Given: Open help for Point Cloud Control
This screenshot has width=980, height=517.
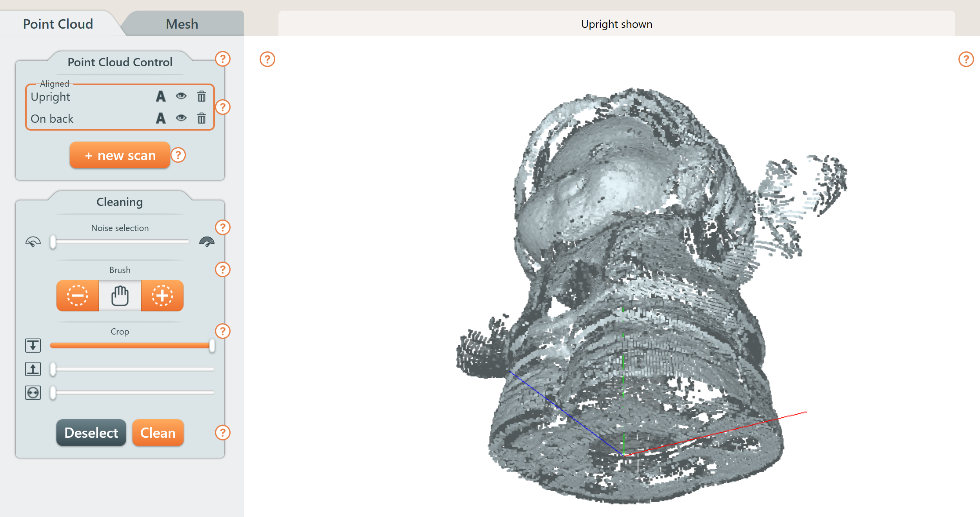Looking at the screenshot, I should tap(223, 59).
